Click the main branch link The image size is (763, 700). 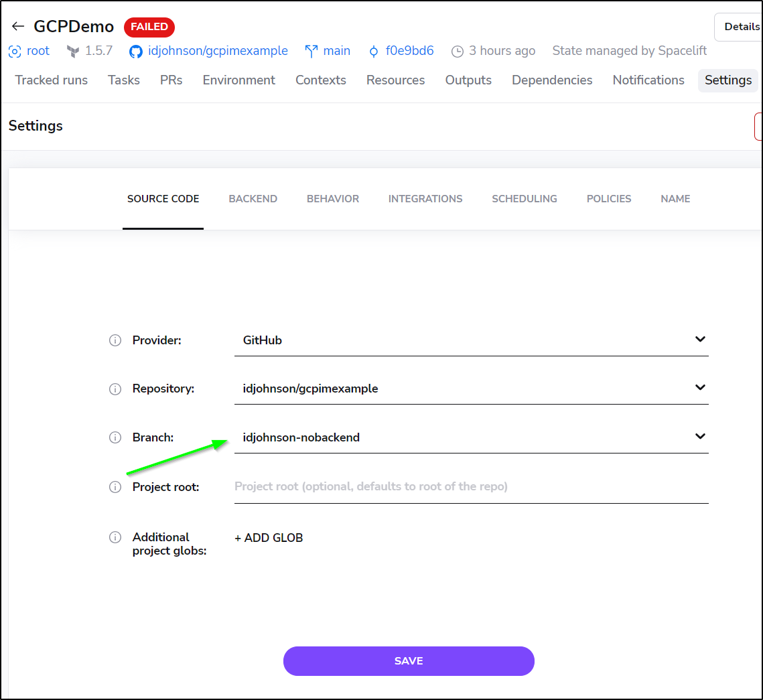tap(337, 51)
